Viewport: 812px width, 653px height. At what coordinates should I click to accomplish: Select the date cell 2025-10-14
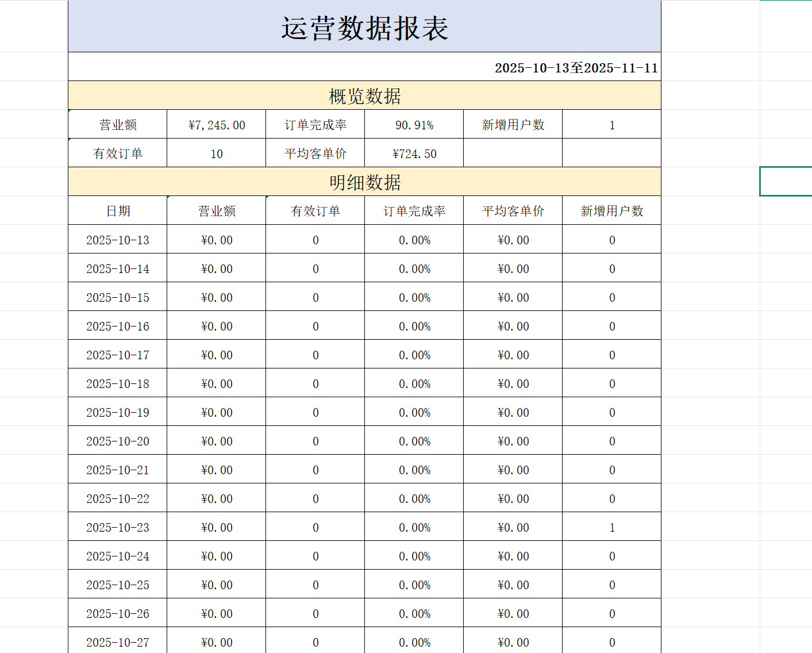[x=118, y=268]
